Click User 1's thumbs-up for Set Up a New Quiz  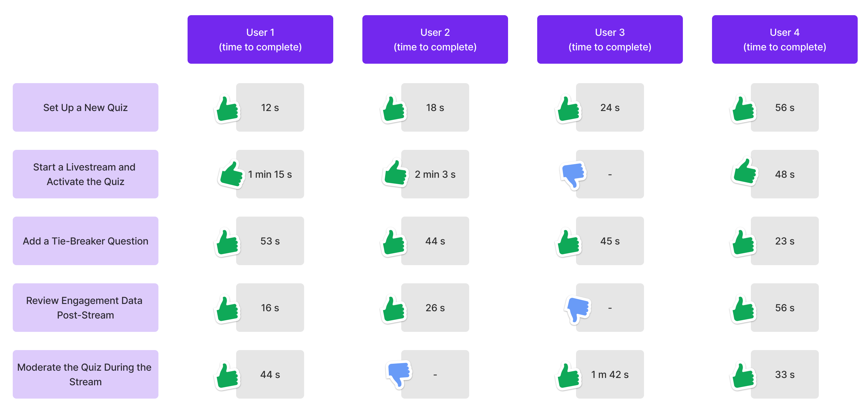tap(227, 109)
